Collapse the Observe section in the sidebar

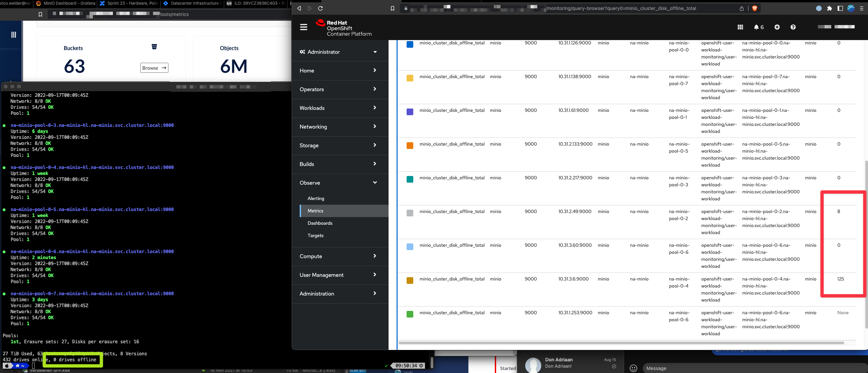point(340,182)
